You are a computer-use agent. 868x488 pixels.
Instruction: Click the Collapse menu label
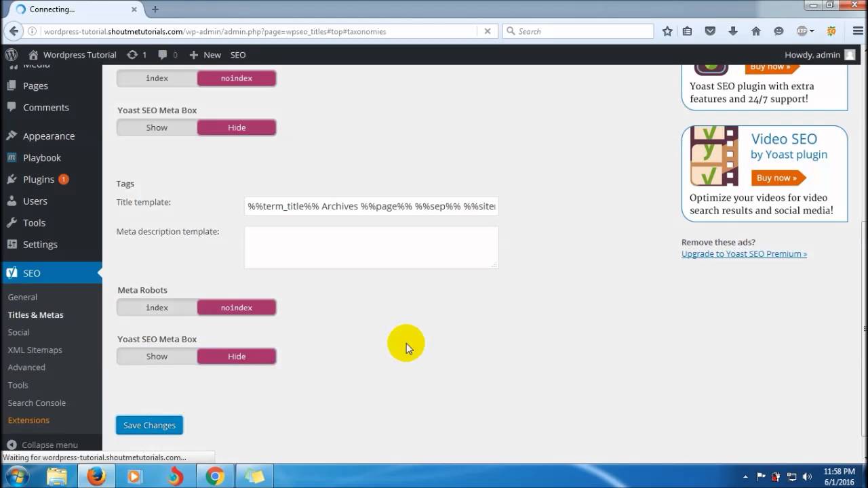coord(50,445)
